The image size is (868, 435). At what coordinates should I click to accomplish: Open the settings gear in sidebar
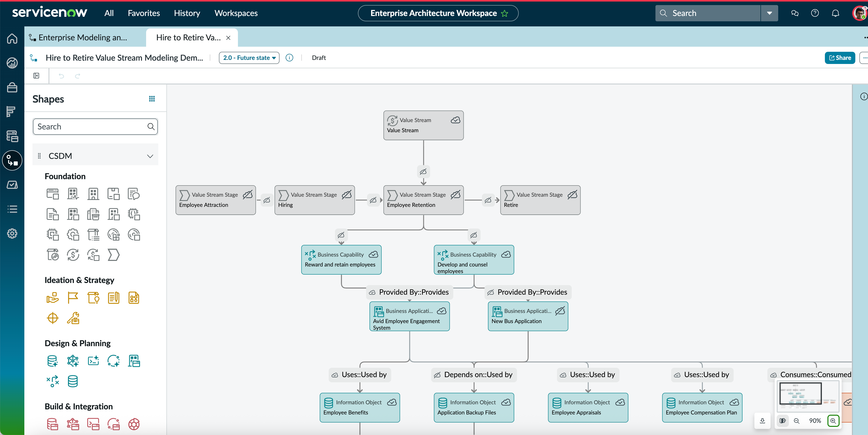point(12,233)
